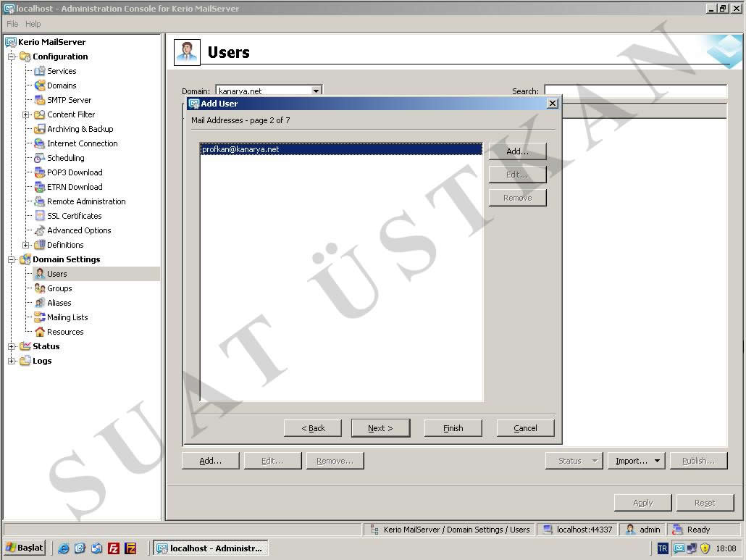Collapse the Configuration tree node
This screenshot has height=560, width=746.
(12, 57)
